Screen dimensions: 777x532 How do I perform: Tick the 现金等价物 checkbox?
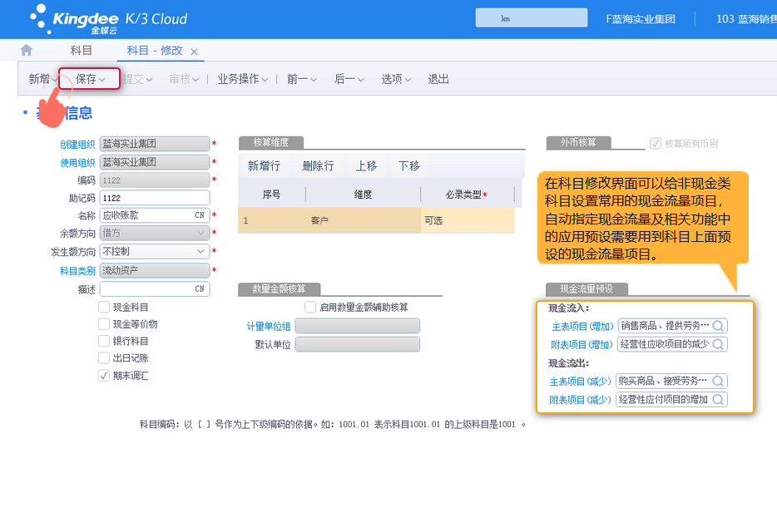click(103, 324)
